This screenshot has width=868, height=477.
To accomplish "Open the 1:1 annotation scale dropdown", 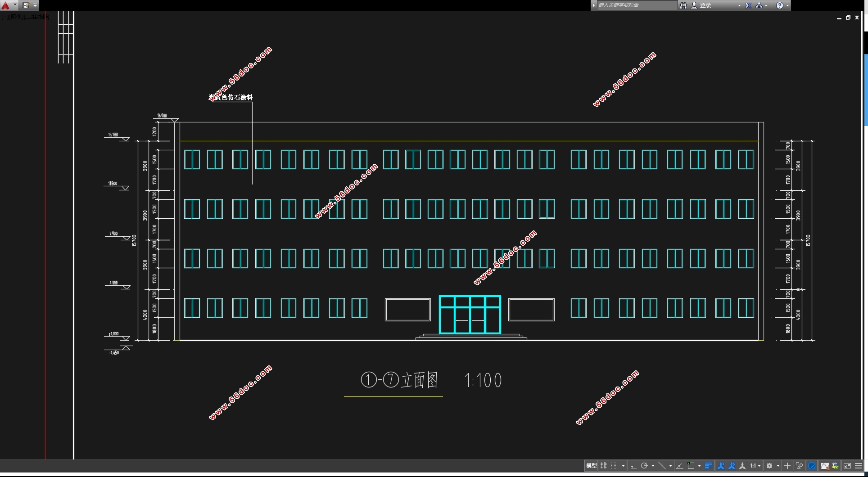I will pyautogui.click(x=755, y=466).
